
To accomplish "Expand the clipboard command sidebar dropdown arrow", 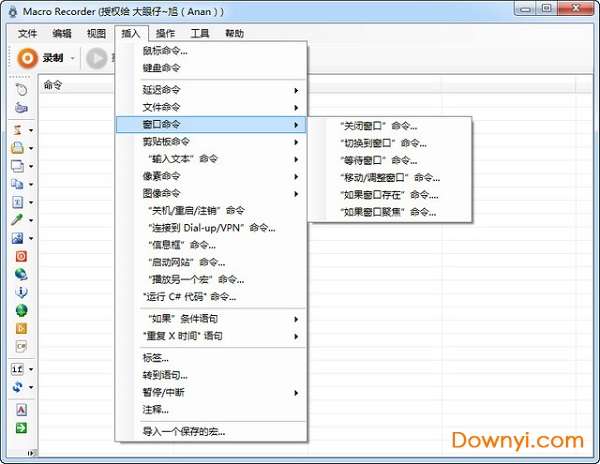I will [x=31, y=184].
